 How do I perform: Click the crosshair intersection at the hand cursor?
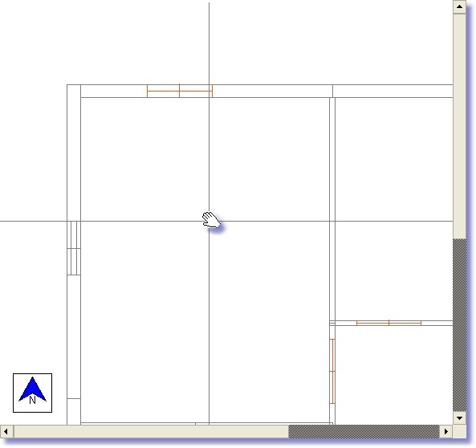pyautogui.click(x=209, y=221)
